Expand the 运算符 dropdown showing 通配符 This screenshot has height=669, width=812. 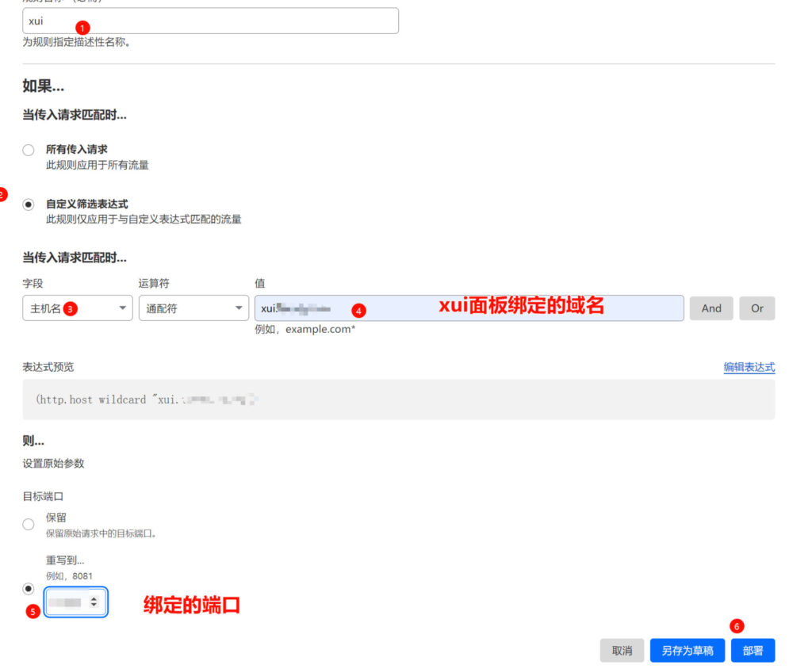click(193, 308)
